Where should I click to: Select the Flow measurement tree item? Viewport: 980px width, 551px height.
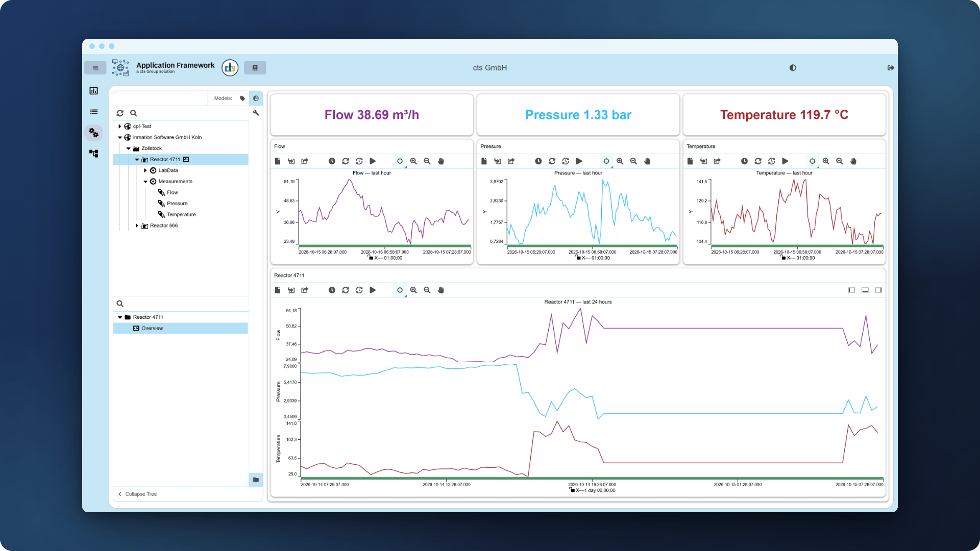click(173, 192)
